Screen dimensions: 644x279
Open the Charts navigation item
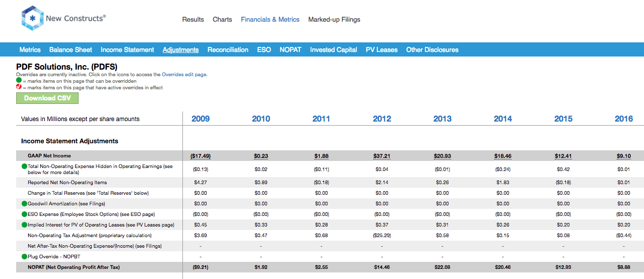pyautogui.click(x=222, y=20)
